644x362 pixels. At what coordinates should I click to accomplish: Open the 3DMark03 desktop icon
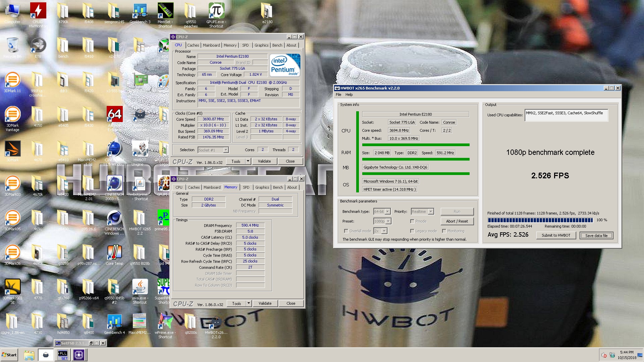[x=12, y=186]
